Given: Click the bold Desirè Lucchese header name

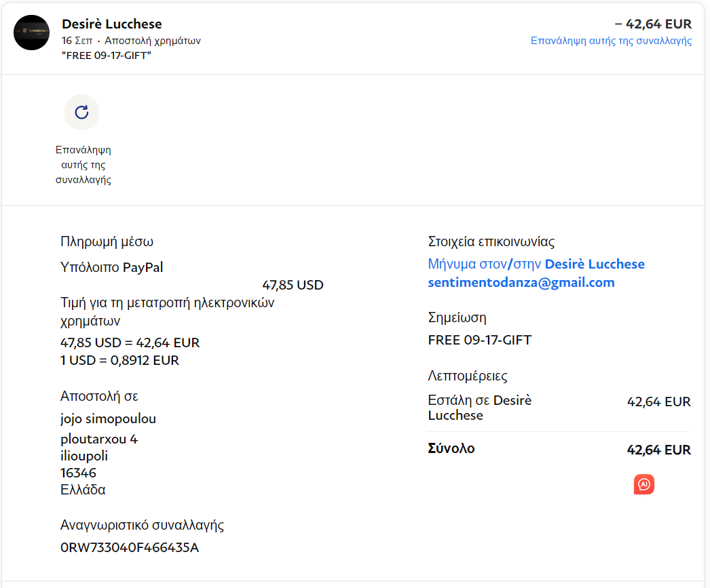Looking at the screenshot, I should tap(111, 24).
